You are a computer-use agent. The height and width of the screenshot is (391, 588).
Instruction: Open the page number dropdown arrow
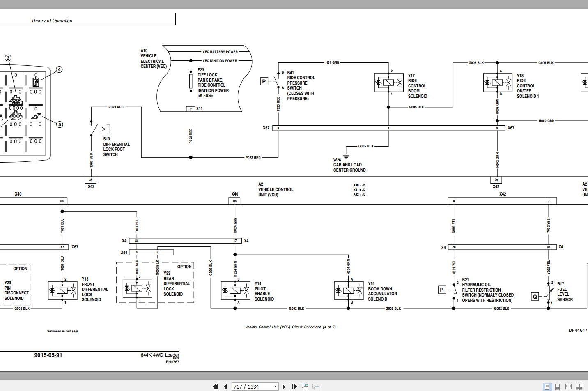(276, 386)
